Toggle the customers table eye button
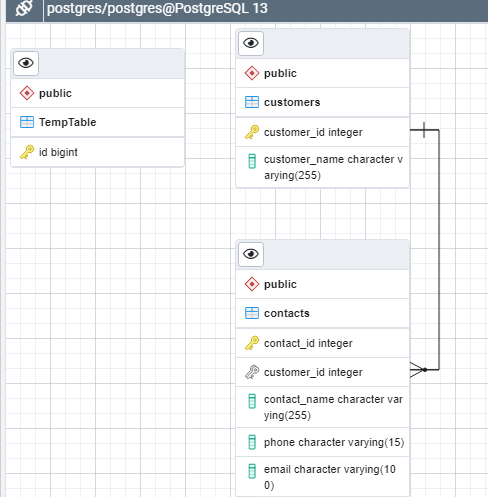Viewport: 488px width, 497px height. pos(251,43)
